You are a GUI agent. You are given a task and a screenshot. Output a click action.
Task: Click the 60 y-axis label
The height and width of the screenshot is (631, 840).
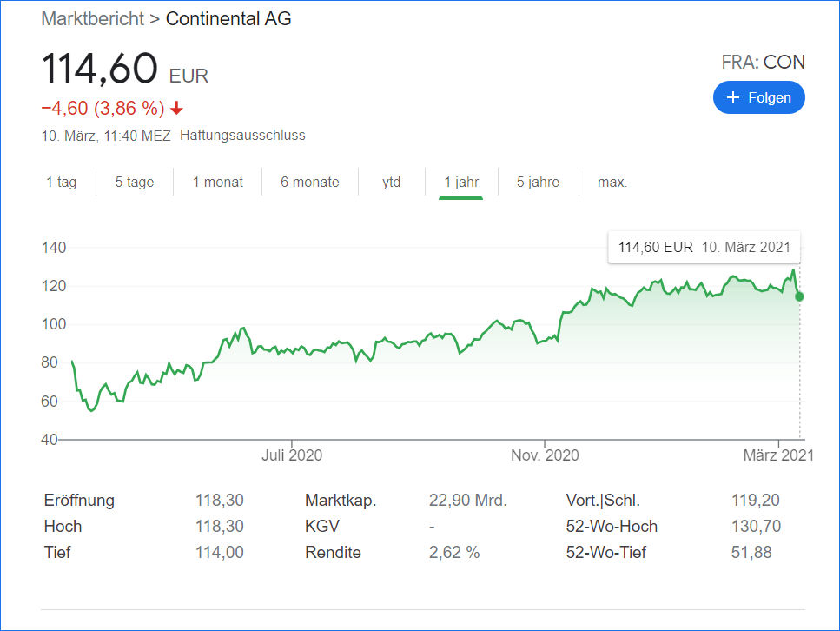point(50,401)
